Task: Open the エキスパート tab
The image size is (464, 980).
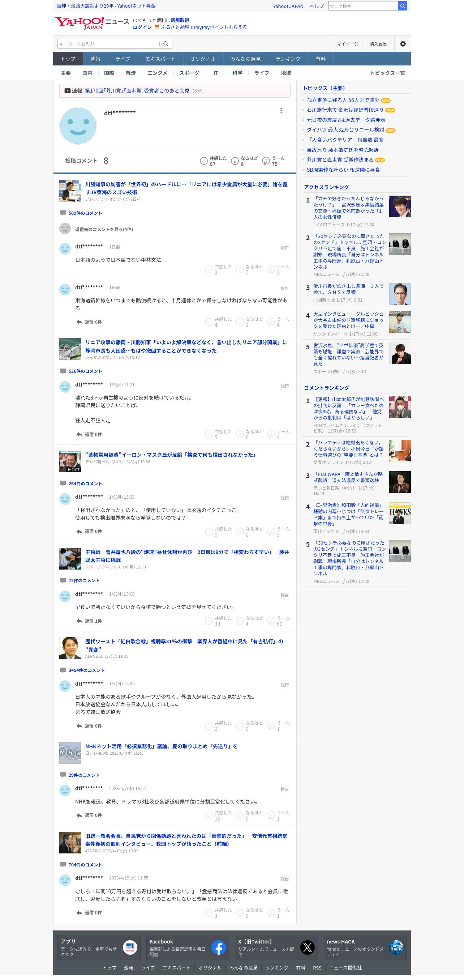Action: click(x=160, y=59)
